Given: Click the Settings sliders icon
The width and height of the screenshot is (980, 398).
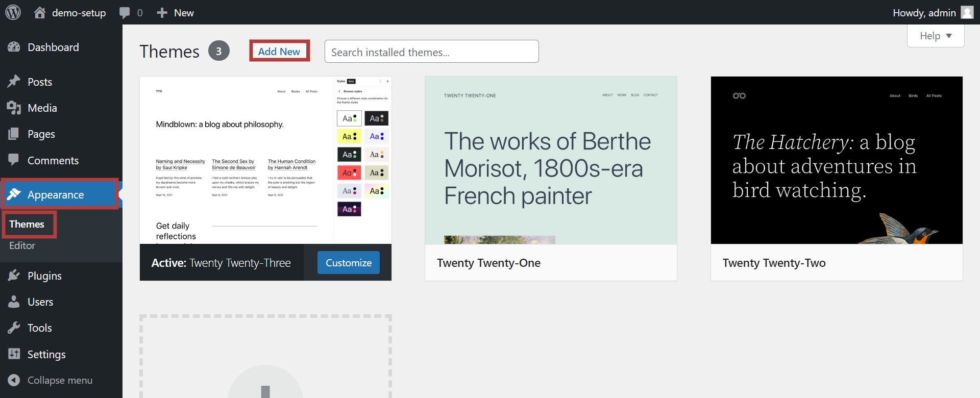Looking at the screenshot, I should (14, 354).
